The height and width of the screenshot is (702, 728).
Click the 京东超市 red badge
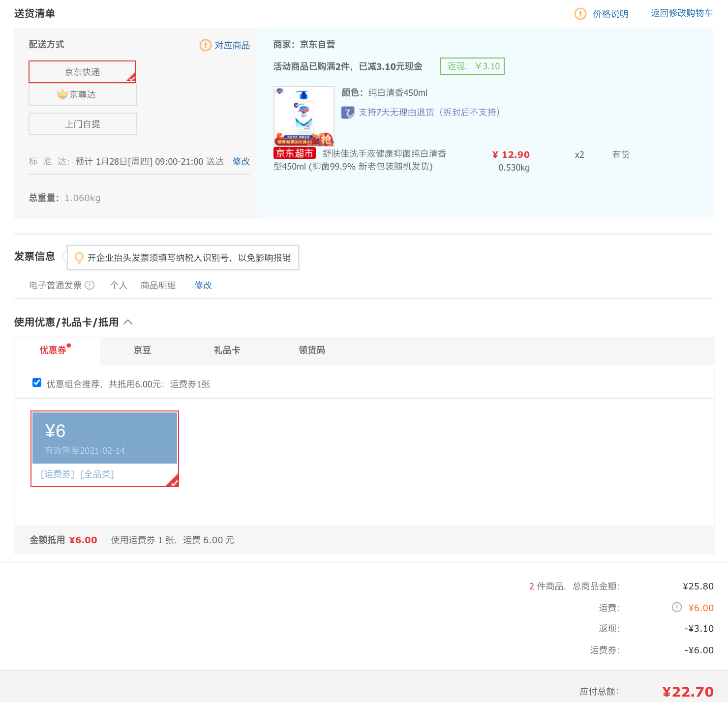294,153
